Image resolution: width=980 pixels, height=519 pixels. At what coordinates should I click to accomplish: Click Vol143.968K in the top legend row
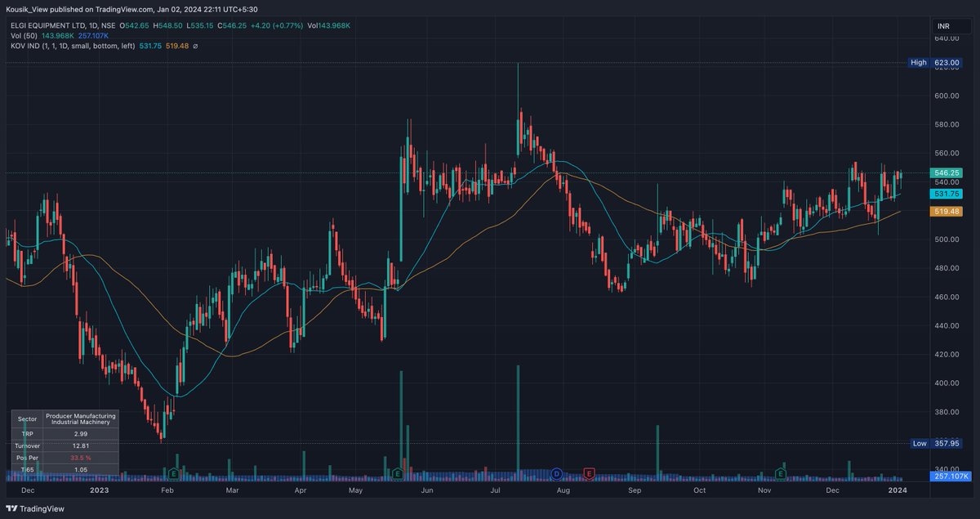pyautogui.click(x=329, y=26)
